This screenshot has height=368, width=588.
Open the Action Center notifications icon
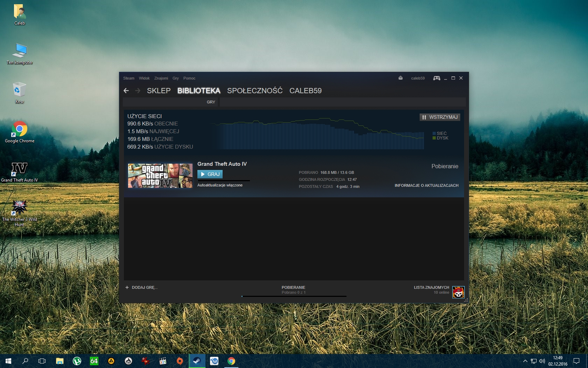pos(576,361)
